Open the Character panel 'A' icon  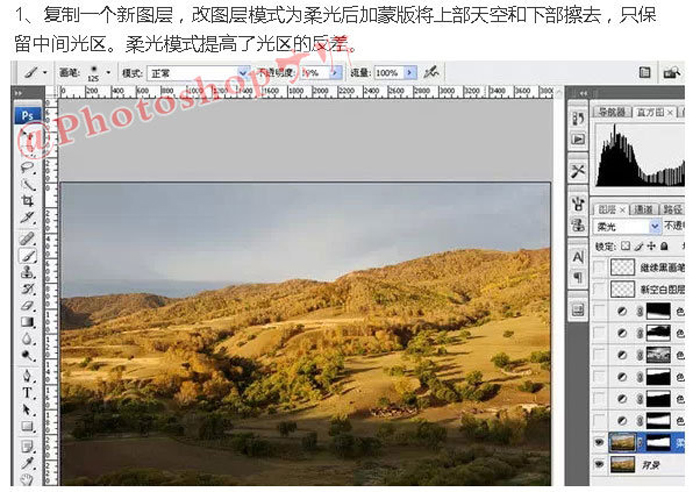(578, 257)
